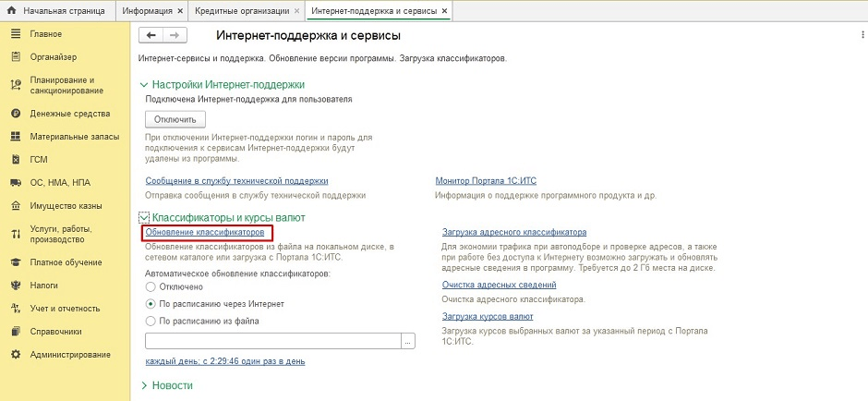Collapse Классификаторы и курсы валют section
868x401 pixels.
click(143, 217)
